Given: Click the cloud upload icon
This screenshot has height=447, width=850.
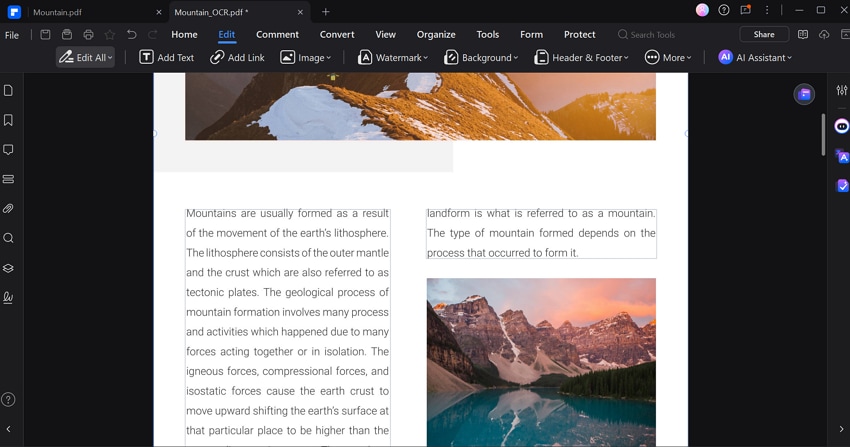Looking at the screenshot, I should point(824,35).
